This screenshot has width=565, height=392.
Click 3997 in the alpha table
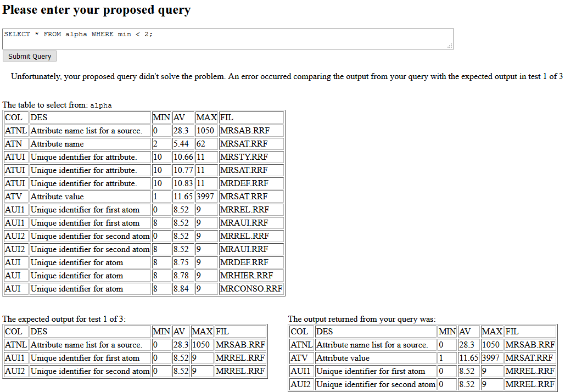coord(206,197)
